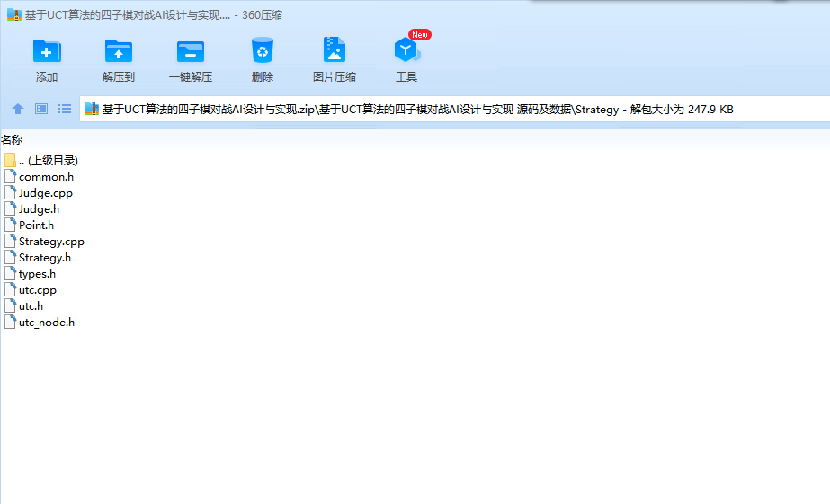Go up one level with arrow icon
Viewport: 830px width, 504px height.
click(18, 109)
